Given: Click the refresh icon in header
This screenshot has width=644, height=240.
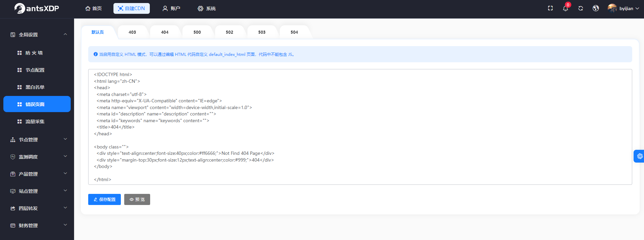Looking at the screenshot, I should [581, 8].
